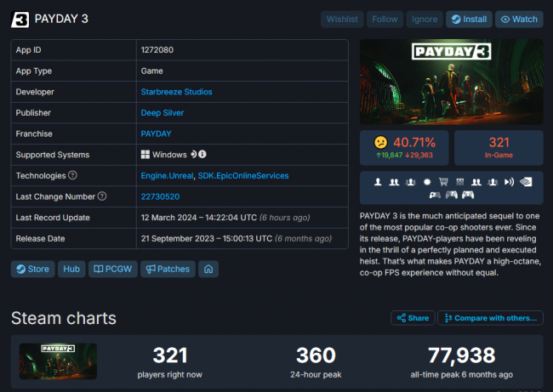Click the sad face rating emoji

pyautogui.click(x=381, y=142)
